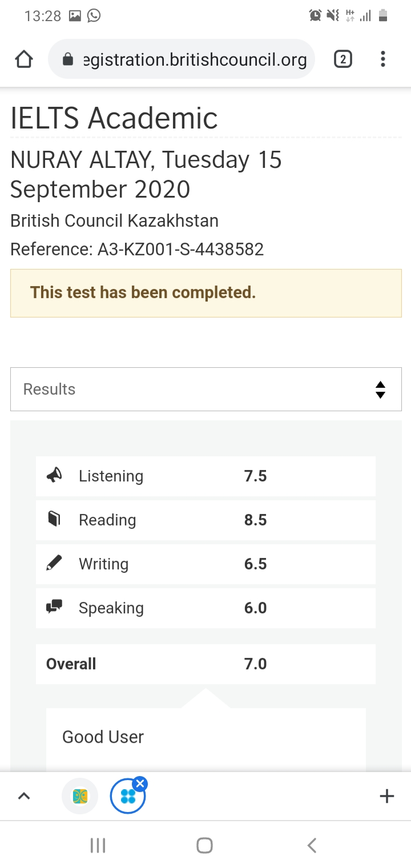Image resolution: width=411 pixels, height=868 pixels.
Task: Tap the Android home navigation button
Action: point(204,845)
